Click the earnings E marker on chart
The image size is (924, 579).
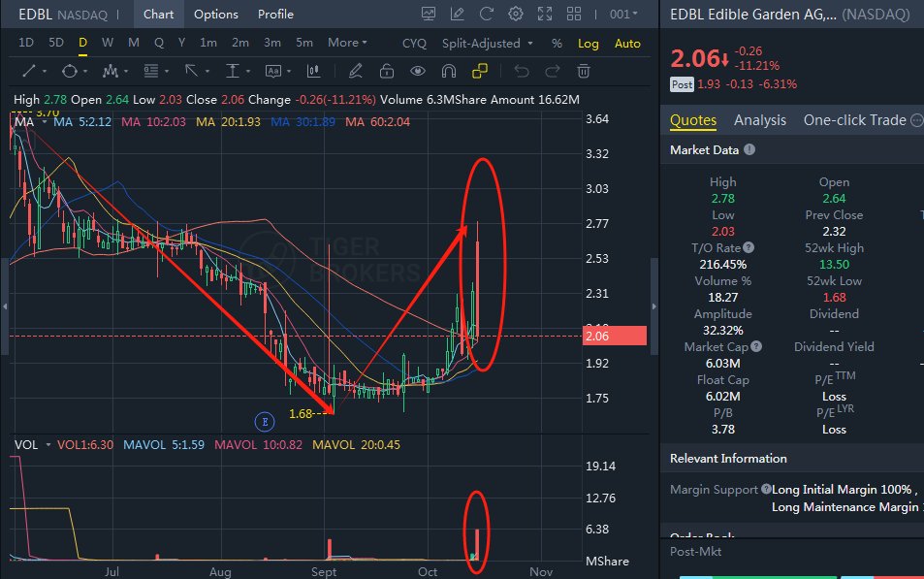[265, 422]
